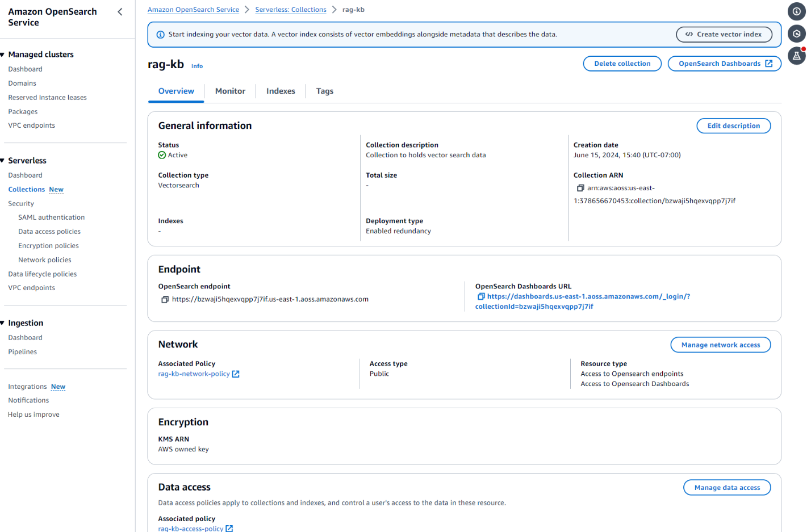Viewport: 811px width, 532px height.
Task: Select the Active status text
Action: 177,155
